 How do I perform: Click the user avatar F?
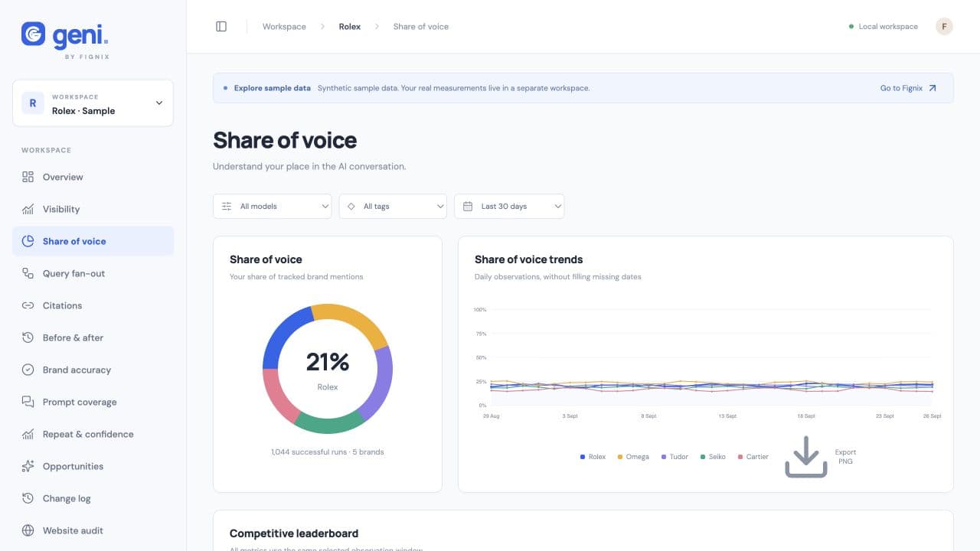click(944, 26)
